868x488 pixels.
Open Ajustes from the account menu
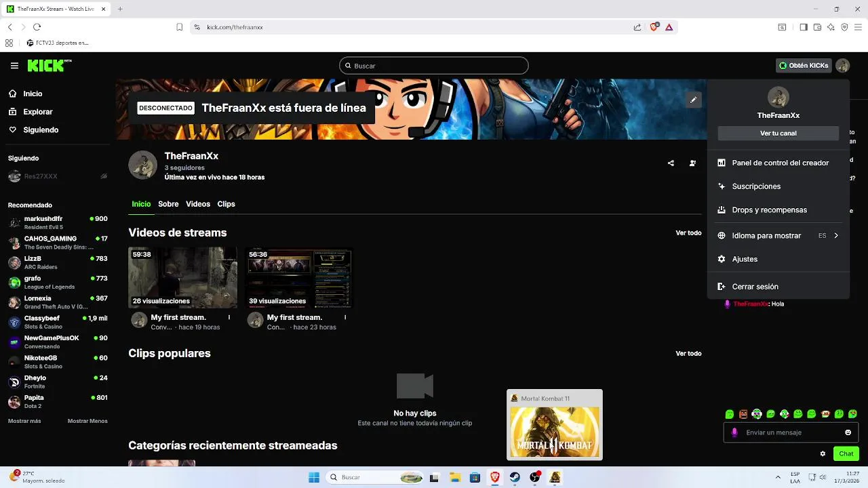pyautogui.click(x=778, y=259)
